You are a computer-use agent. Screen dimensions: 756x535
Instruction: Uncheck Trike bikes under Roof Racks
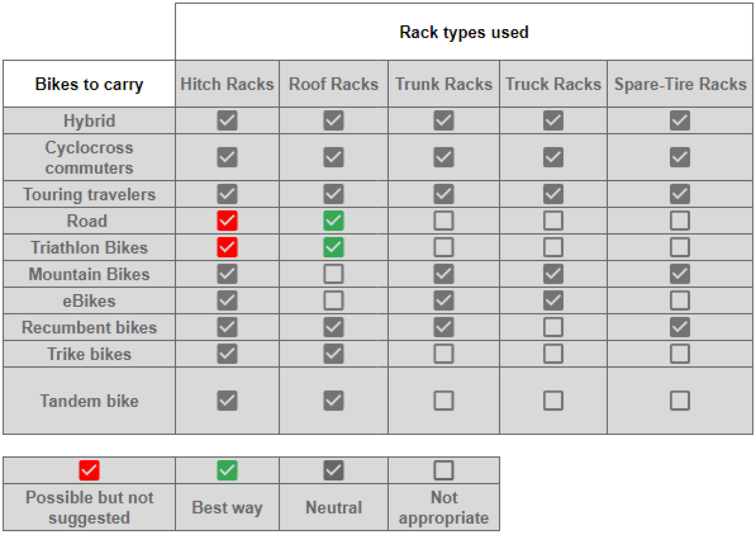[x=333, y=354]
